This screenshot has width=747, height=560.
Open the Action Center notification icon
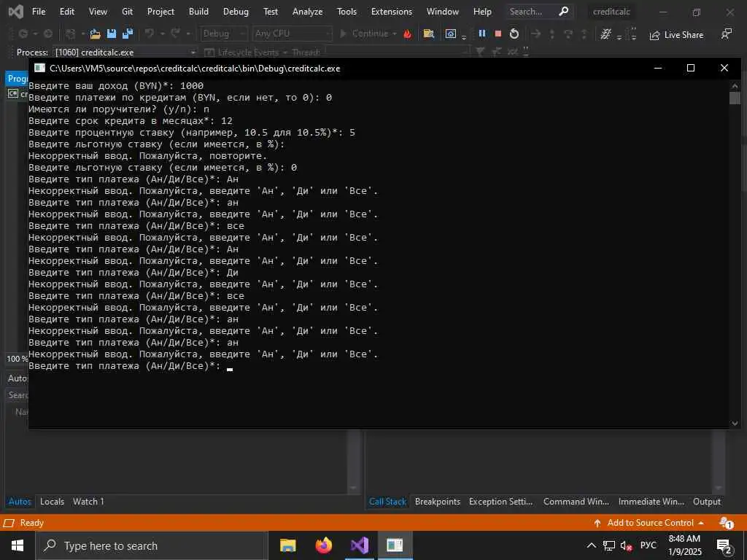coord(724,546)
